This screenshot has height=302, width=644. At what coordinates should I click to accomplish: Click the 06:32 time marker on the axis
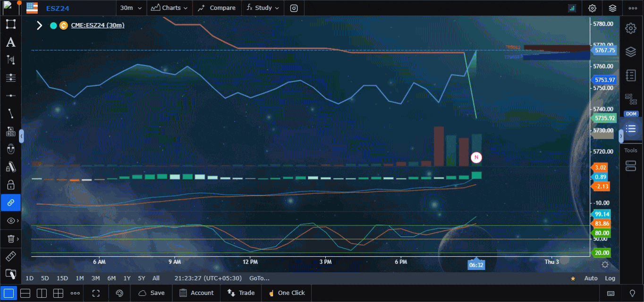476,265
